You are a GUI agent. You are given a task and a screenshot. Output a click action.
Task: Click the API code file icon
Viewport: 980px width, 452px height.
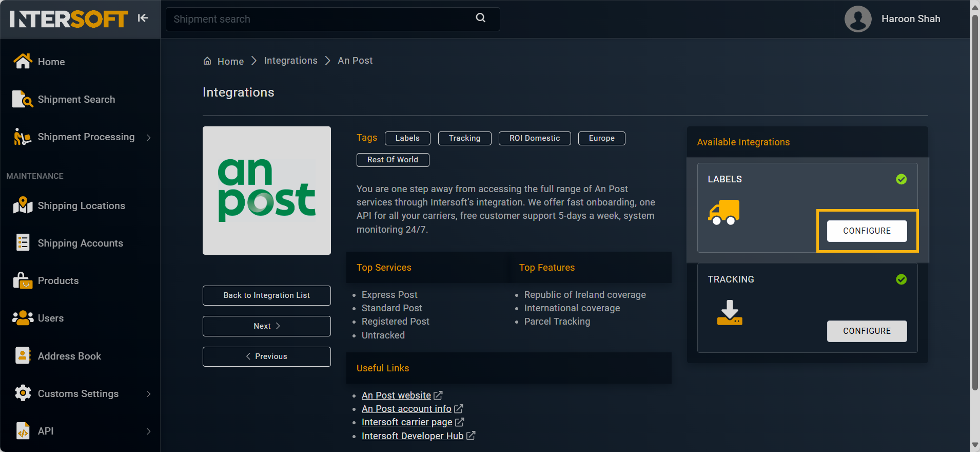coord(23,430)
